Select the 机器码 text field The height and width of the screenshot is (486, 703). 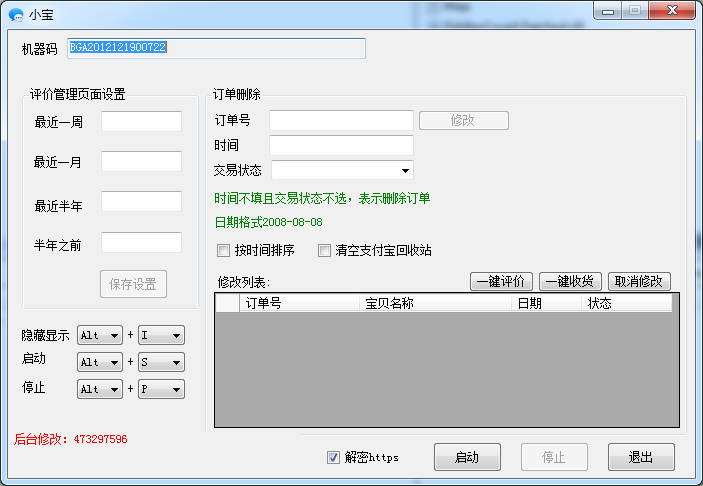coord(216,48)
